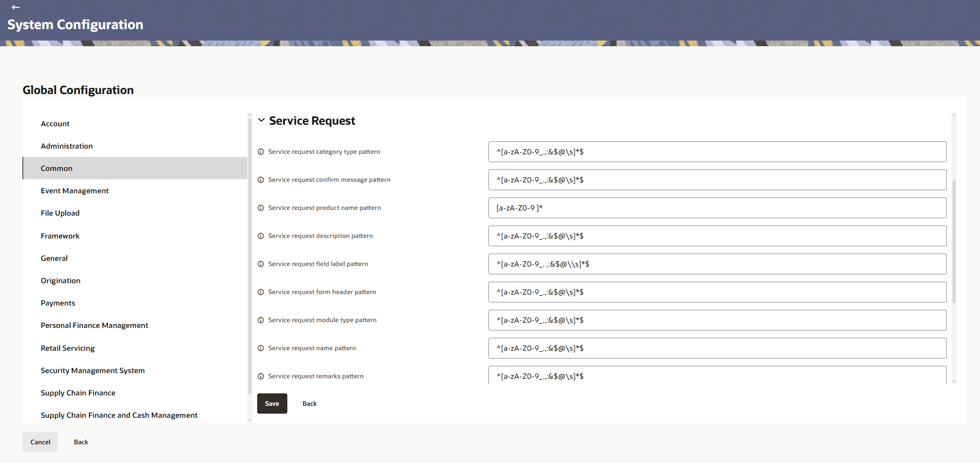Click the 'Service request field label pattern' label

pos(318,264)
